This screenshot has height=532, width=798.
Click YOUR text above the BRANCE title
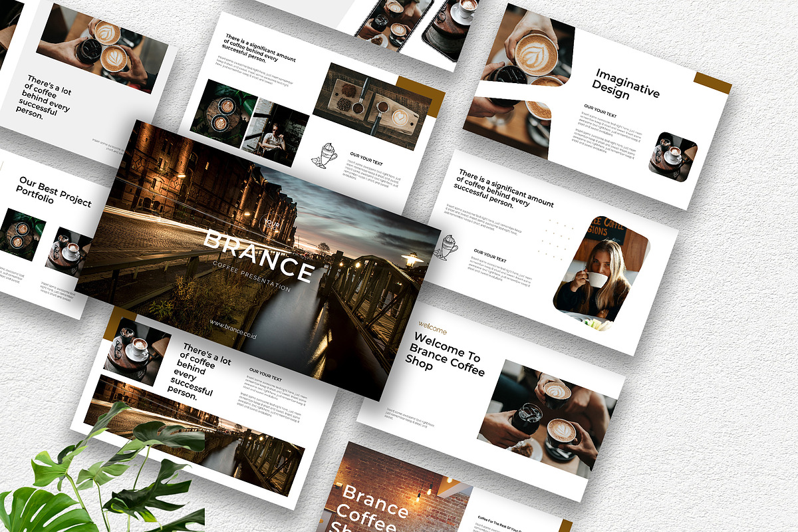click(x=271, y=224)
